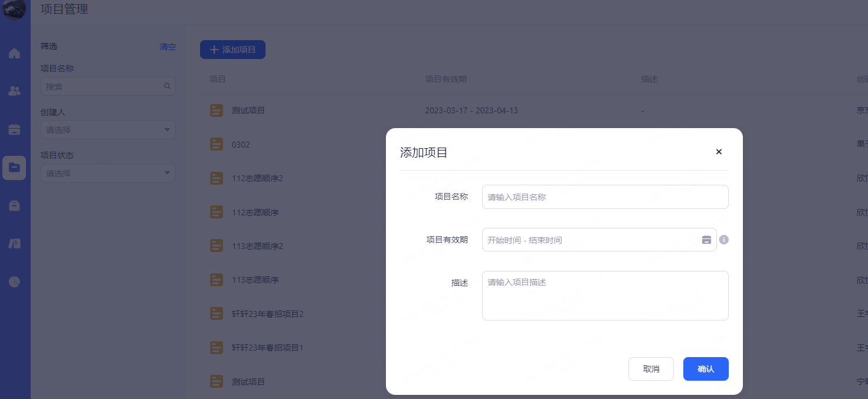Click the user avatar at top left
Screen dimensions: 868x399
[x=14, y=9]
